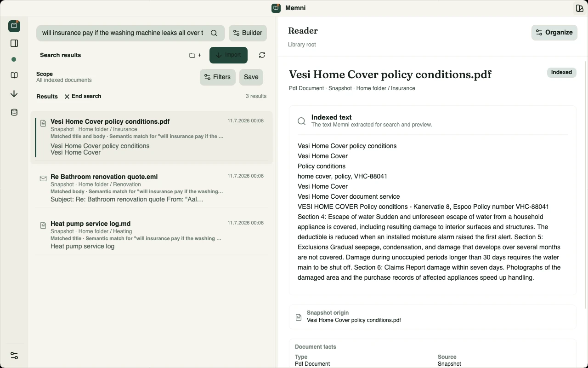Click document icon beside Heat pump service log

coord(43,225)
